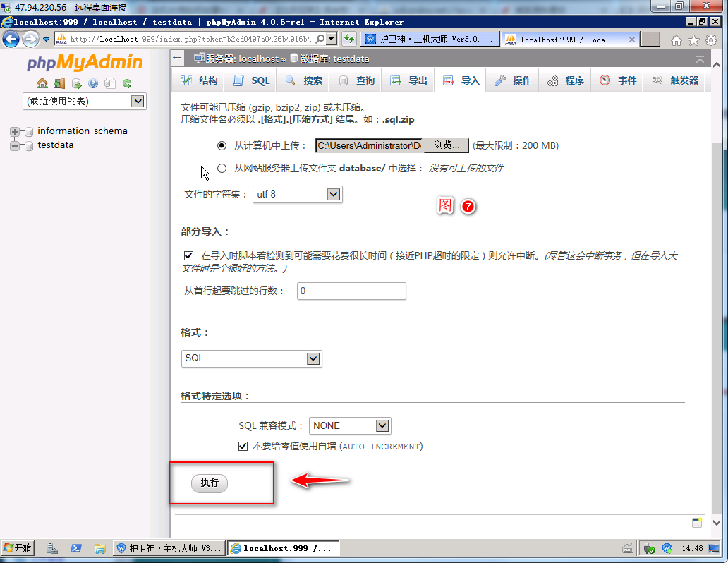Toggle the AUTO_INCREMENT zero values checkbox
The height and width of the screenshot is (563, 728).
tap(243, 446)
